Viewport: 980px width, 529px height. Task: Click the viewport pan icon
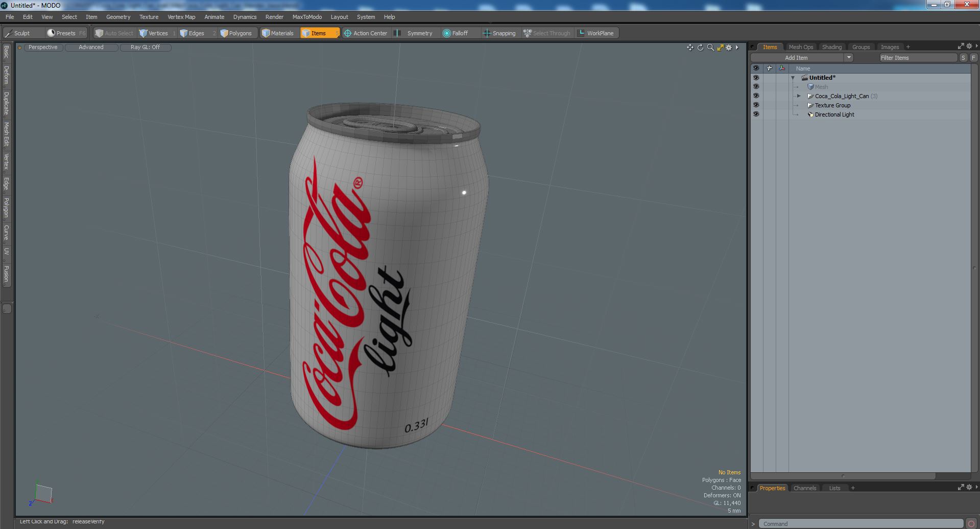690,48
